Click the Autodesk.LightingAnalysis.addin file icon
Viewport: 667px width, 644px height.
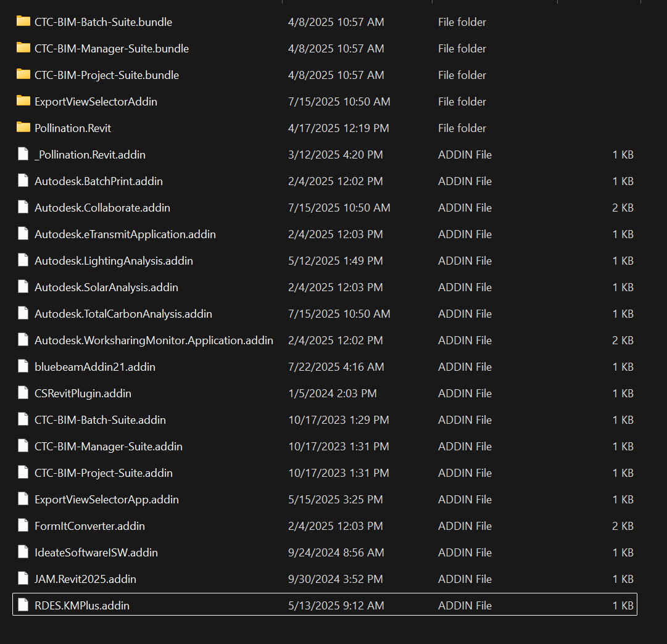click(x=23, y=260)
